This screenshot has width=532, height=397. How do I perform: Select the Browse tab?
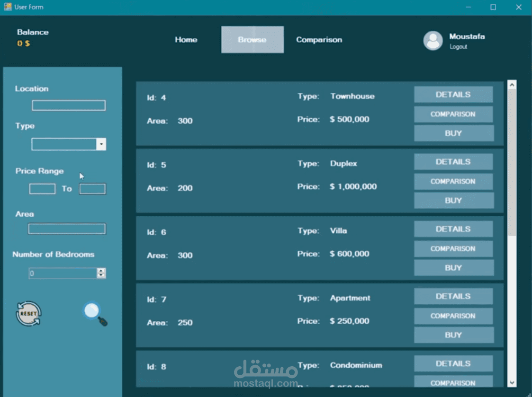252,40
